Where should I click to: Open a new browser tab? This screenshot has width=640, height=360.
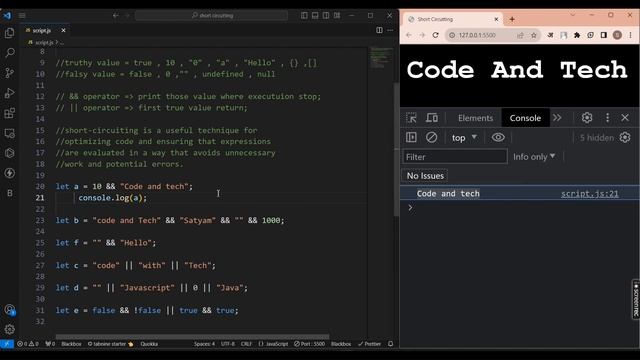click(x=512, y=19)
